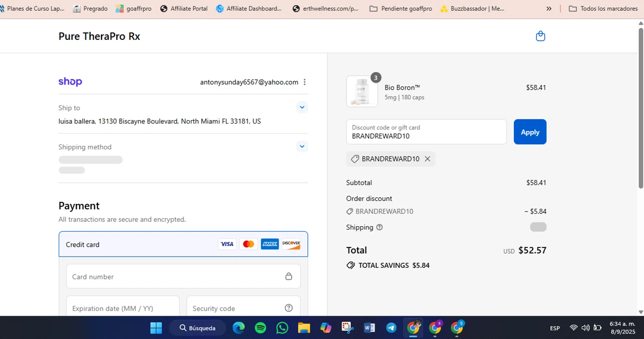
Task: Open the Pendiente goaffpro bookmarks folder
Action: (x=401, y=9)
